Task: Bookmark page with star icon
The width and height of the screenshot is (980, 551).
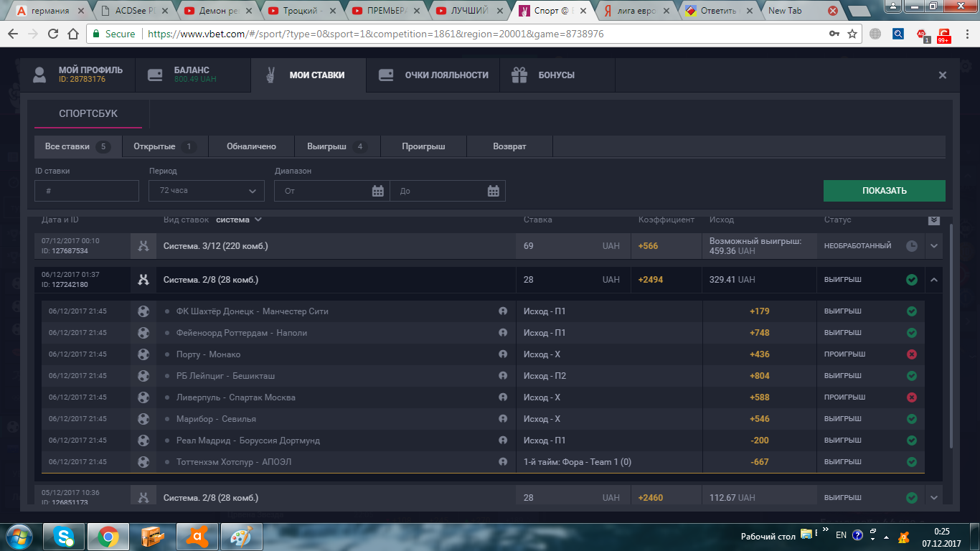Action: point(852,34)
